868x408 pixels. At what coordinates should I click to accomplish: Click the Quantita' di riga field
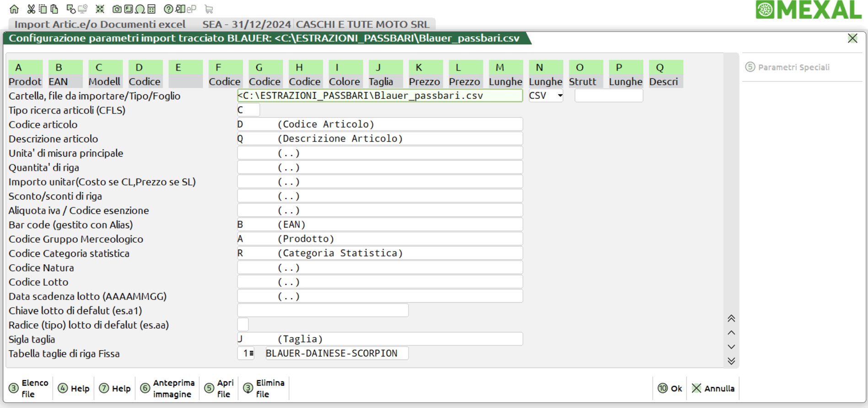tap(380, 168)
